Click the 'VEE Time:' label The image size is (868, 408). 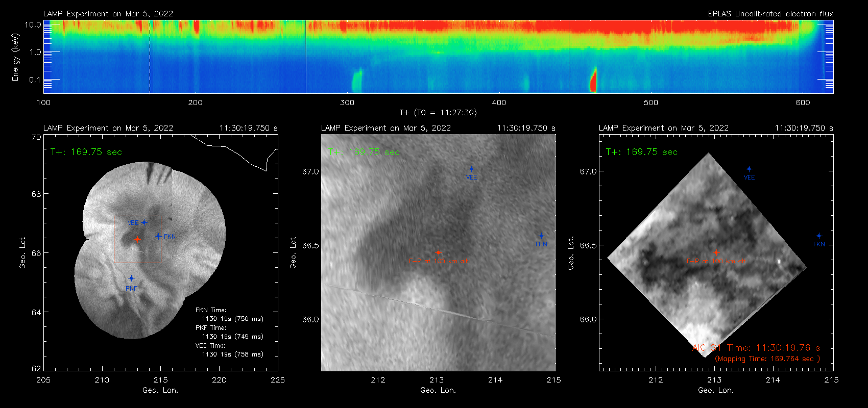[x=211, y=346]
